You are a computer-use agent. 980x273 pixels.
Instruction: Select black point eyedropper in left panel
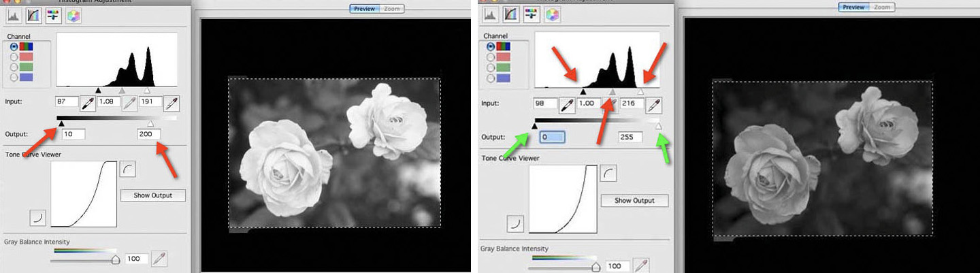click(88, 102)
